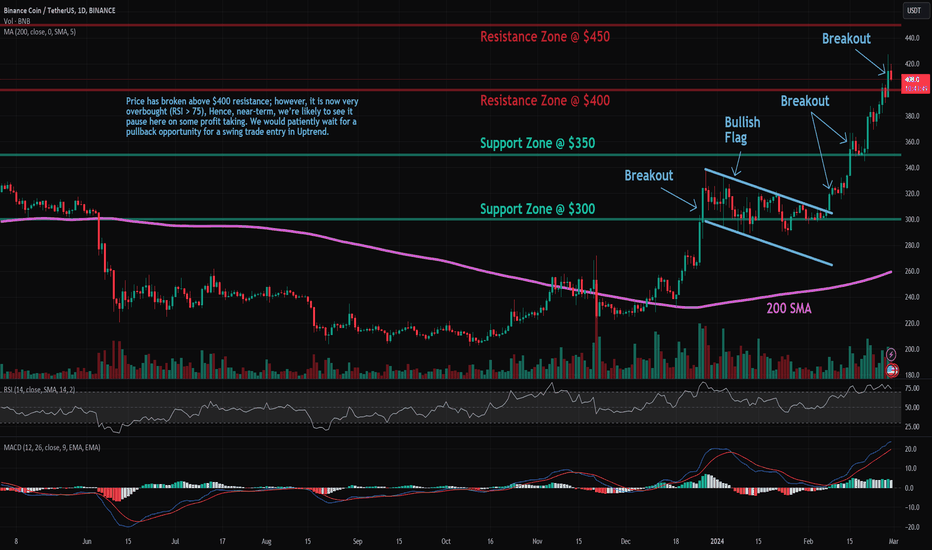932x550 pixels.
Task: Select the Support Zone @ $300 label
Action: (x=537, y=209)
